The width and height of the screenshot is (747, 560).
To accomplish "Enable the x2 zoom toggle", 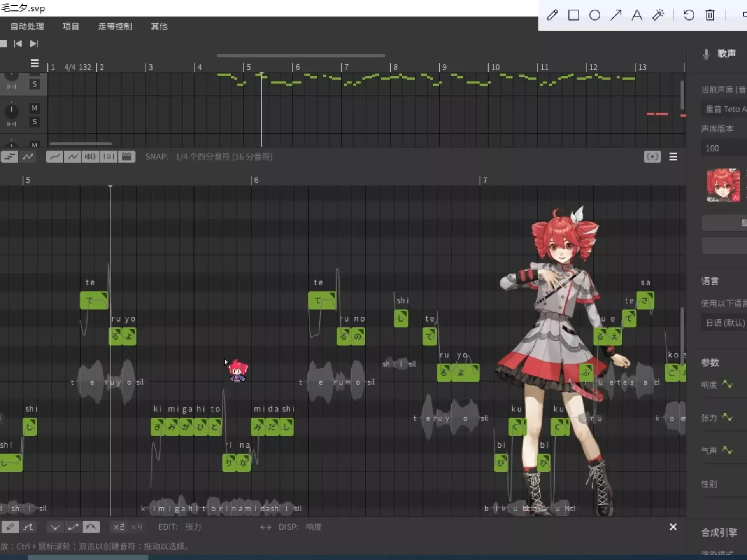I will 119,527.
